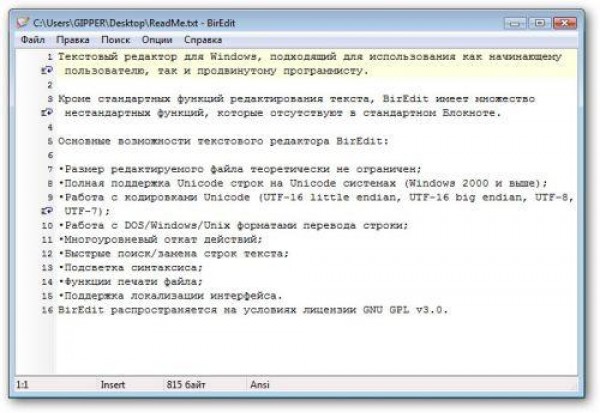Minimize the BirEdit window

coord(515,23)
